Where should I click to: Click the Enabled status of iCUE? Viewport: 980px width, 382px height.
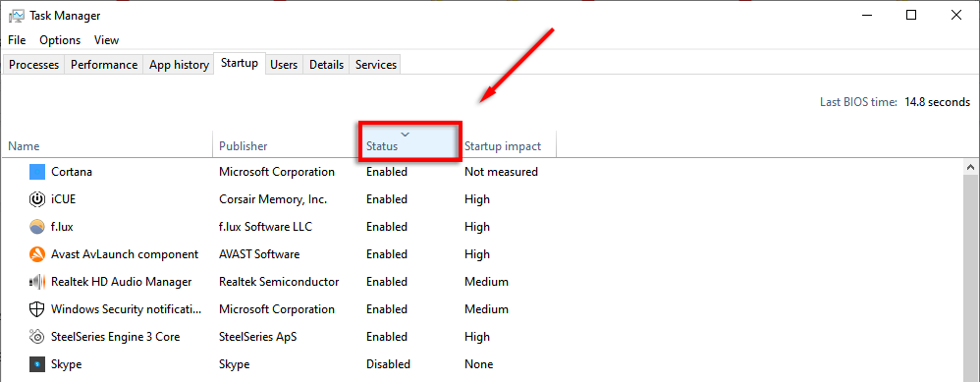[386, 198]
